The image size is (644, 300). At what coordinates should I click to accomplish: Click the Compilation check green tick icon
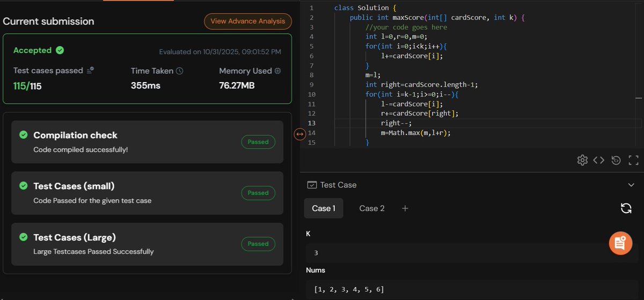point(23,135)
